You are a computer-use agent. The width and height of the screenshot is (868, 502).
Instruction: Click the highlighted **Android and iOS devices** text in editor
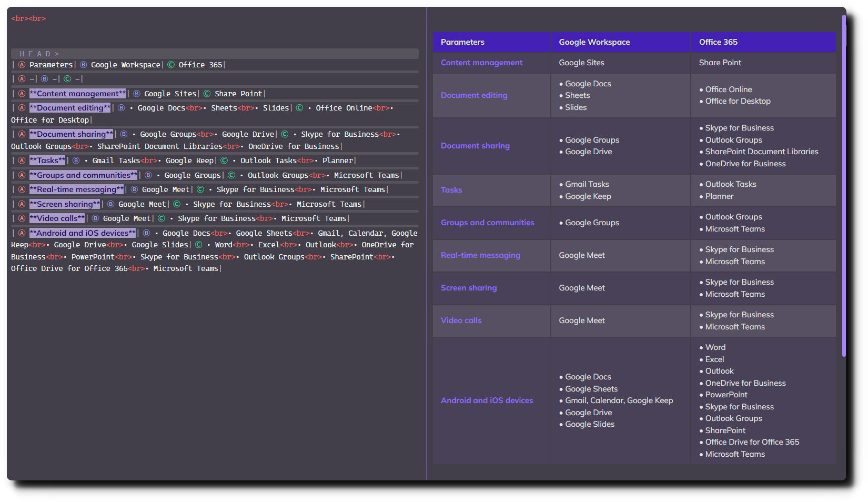click(x=83, y=233)
